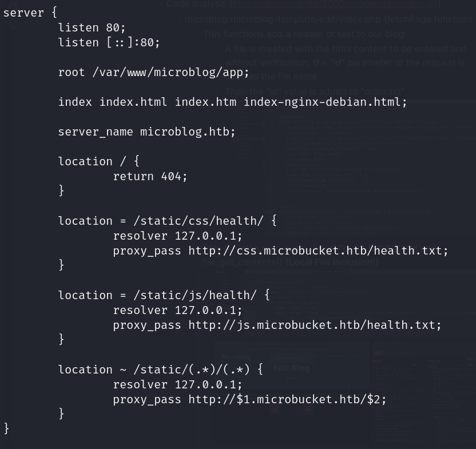Click the server_name value microblog.htb

coord(188,132)
